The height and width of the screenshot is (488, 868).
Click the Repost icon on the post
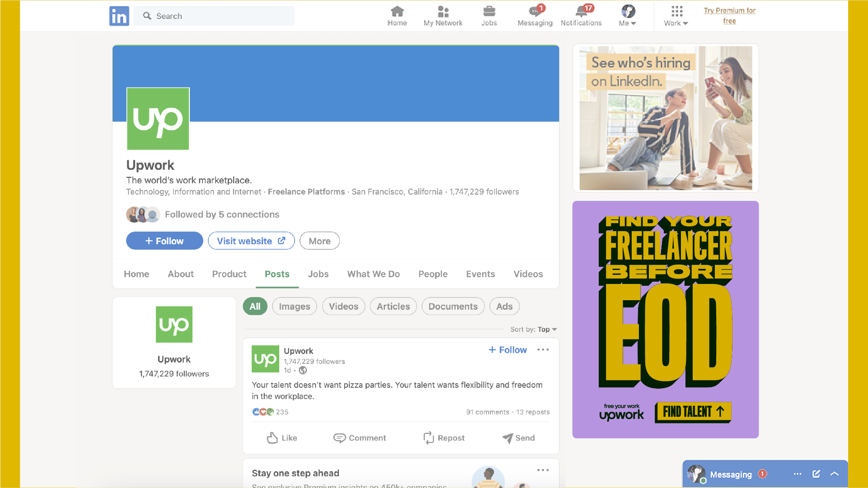[428, 438]
